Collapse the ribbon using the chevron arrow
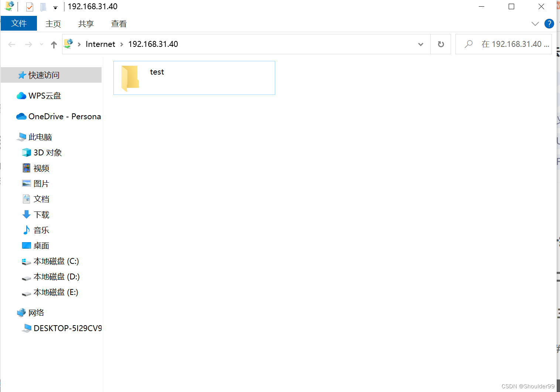Image resolution: width=560 pixels, height=392 pixels. 535,23
